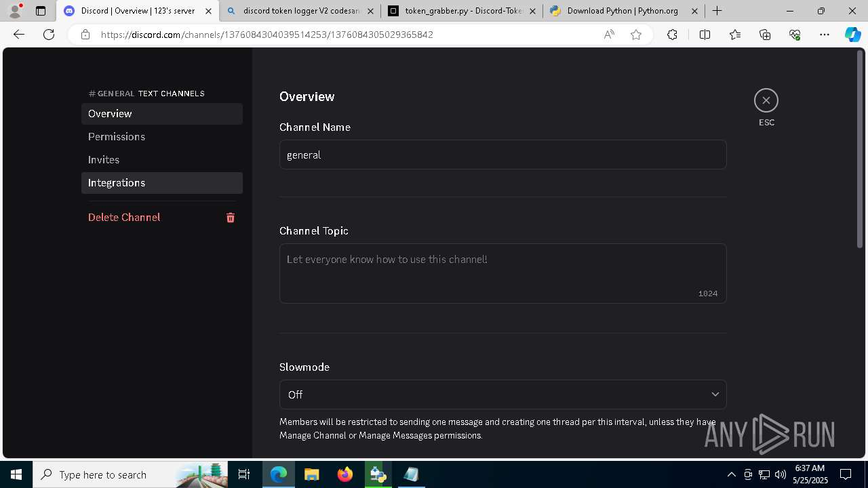Switch to discord token logger search tab
This screenshot has width=868, height=488.
pos(300,11)
